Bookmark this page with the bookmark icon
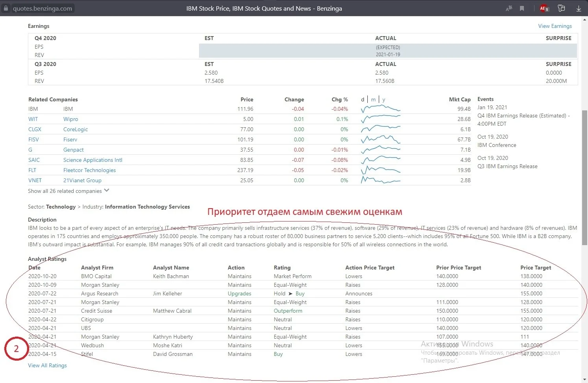Screen dimensions: 588x383 [522, 8]
